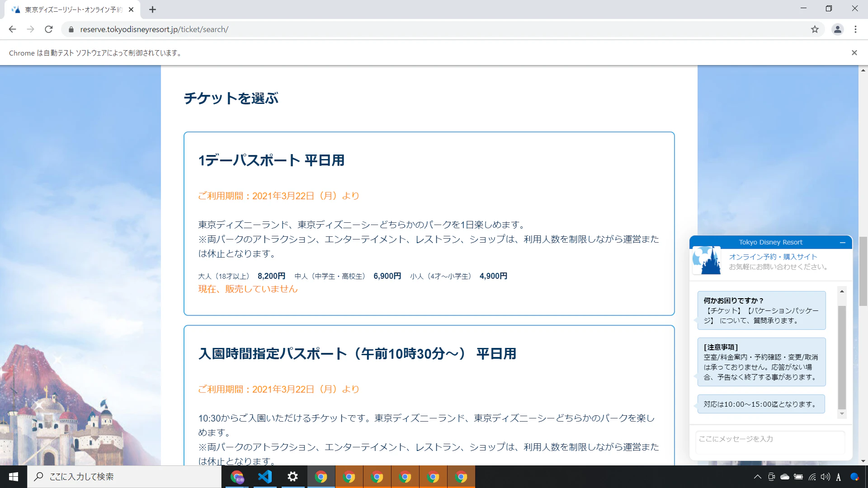
Task: Click the chat scrollbar down arrow
Action: point(842,414)
